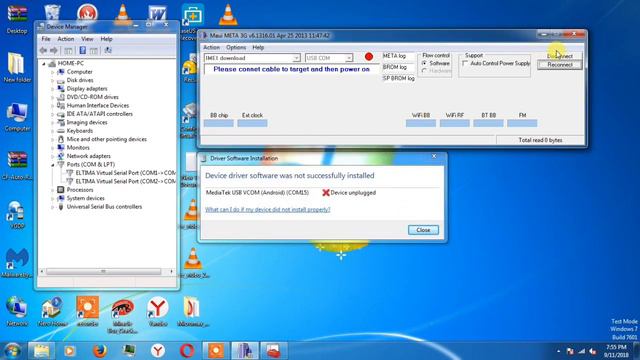This screenshot has width=640, height=360.
Task: Select Network adapters in device tree
Action: click(88, 156)
